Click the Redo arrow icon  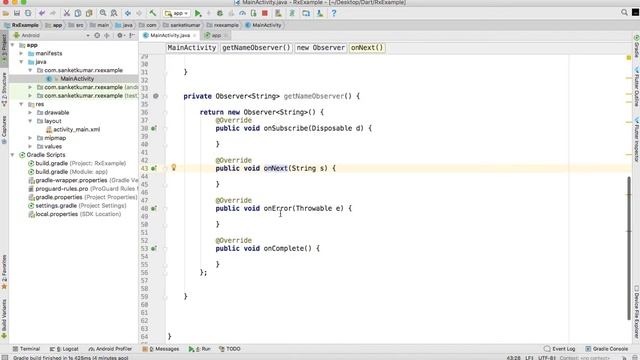click(x=53, y=13)
